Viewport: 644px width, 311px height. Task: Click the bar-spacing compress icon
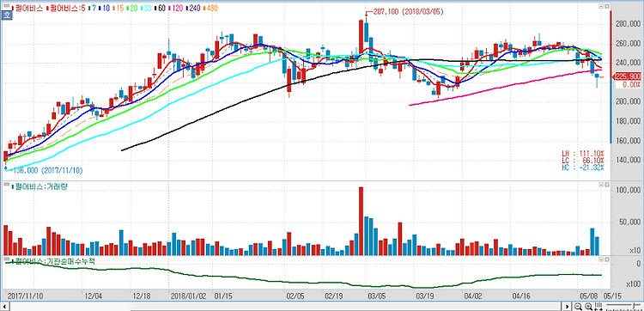pos(598,307)
